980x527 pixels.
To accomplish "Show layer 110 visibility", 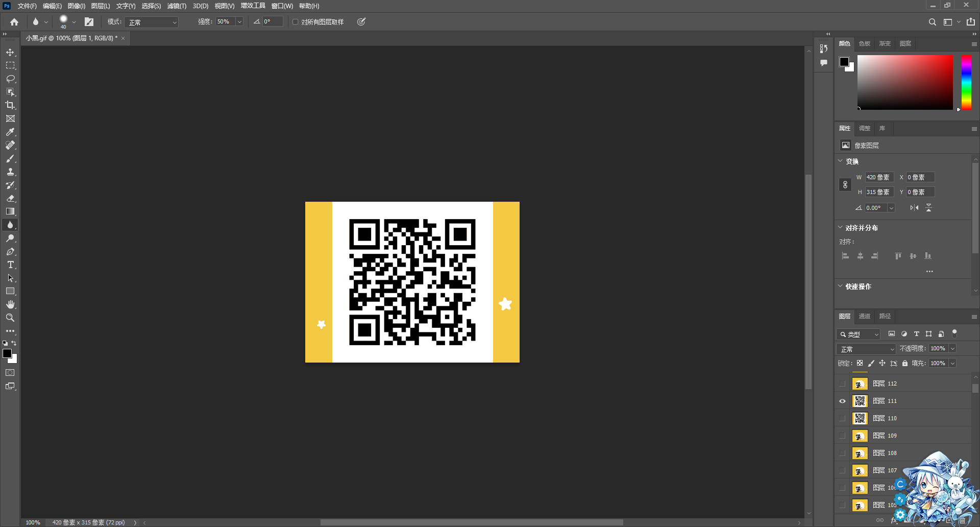I will (842, 418).
